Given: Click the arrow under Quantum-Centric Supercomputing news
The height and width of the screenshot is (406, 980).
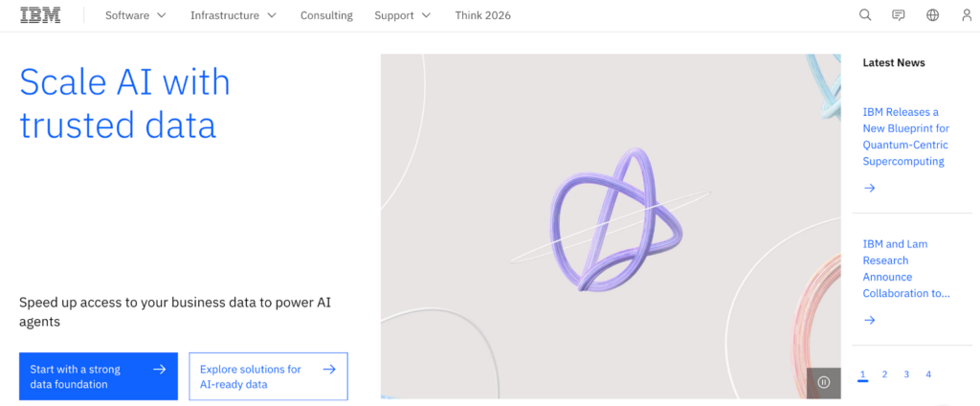Looking at the screenshot, I should tap(869, 188).
